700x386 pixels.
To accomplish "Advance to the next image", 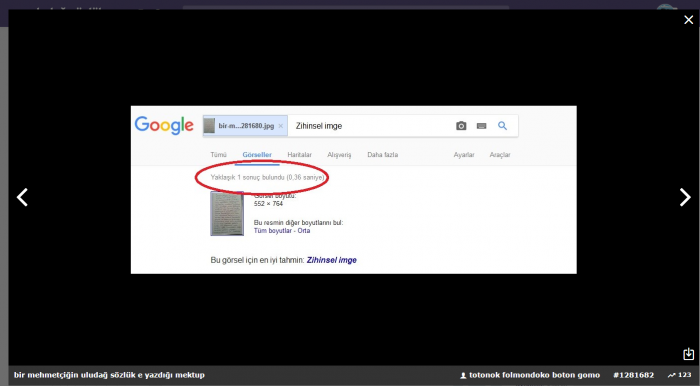I will pos(685,197).
